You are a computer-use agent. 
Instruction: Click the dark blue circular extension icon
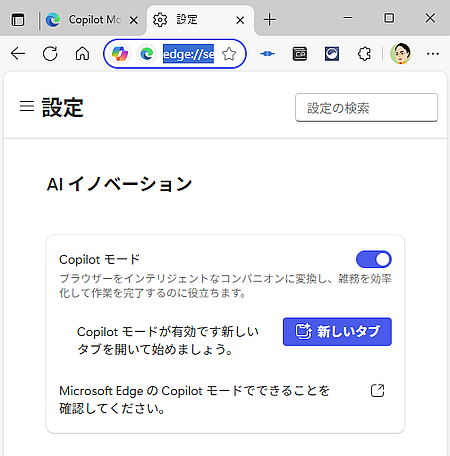[332, 54]
